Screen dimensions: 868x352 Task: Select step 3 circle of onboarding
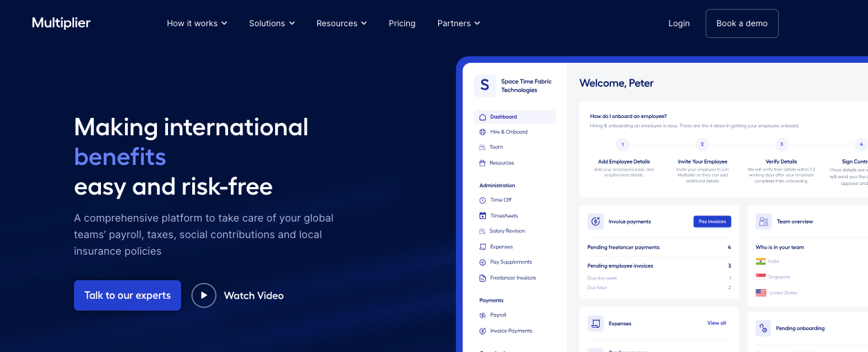tap(782, 144)
